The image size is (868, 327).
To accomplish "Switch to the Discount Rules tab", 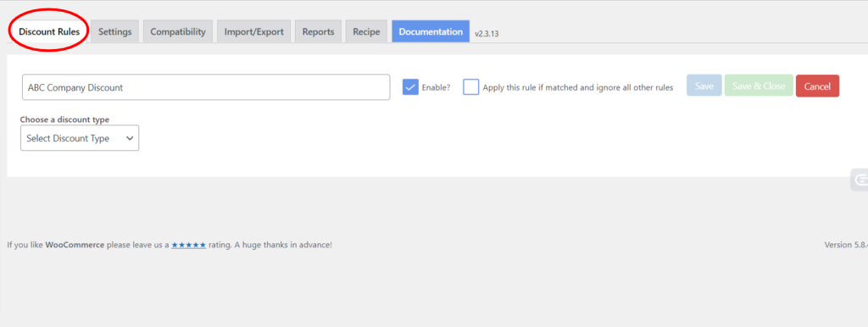I will [x=49, y=31].
